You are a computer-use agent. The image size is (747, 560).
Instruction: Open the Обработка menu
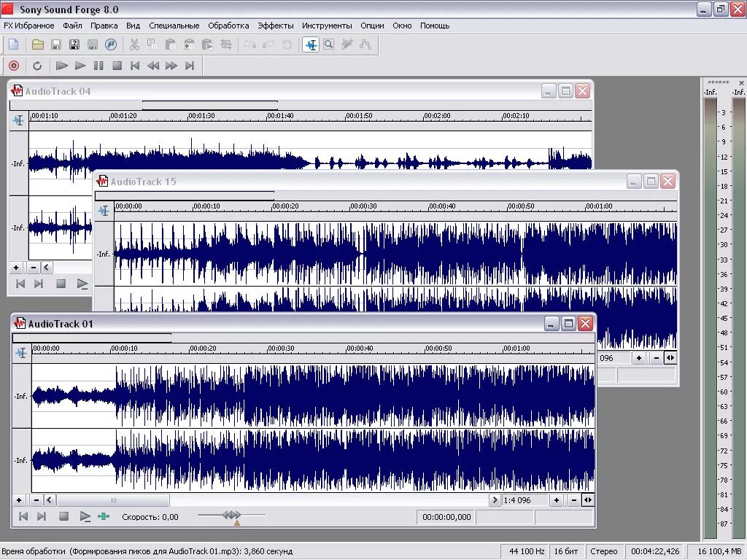228,26
